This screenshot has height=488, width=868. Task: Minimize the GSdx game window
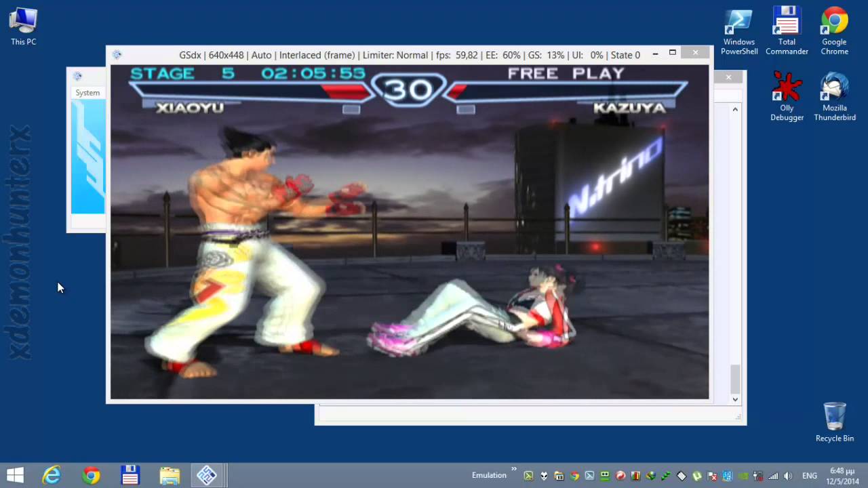tap(655, 53)
